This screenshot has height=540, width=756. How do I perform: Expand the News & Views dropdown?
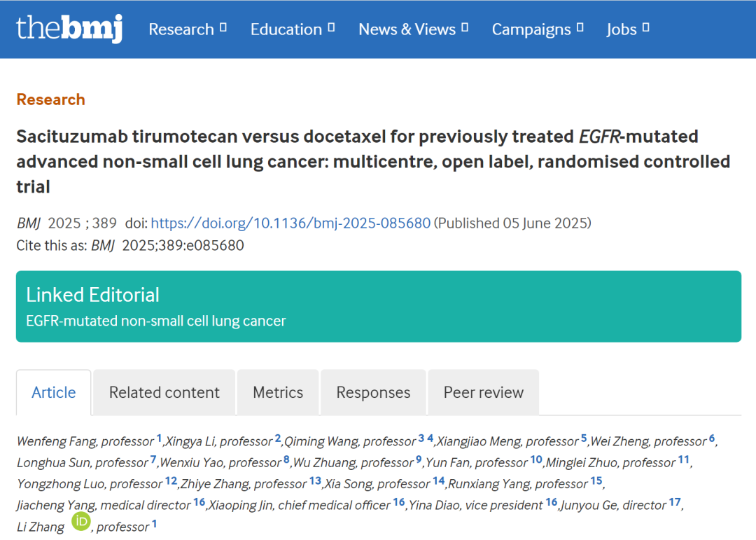465,28
